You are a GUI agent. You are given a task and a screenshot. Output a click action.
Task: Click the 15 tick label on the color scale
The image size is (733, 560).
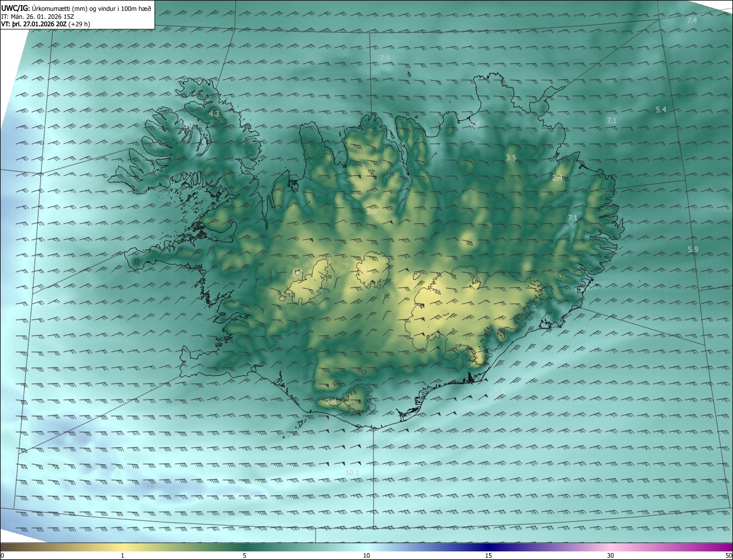pyautogui.click(x=488, y=555)
